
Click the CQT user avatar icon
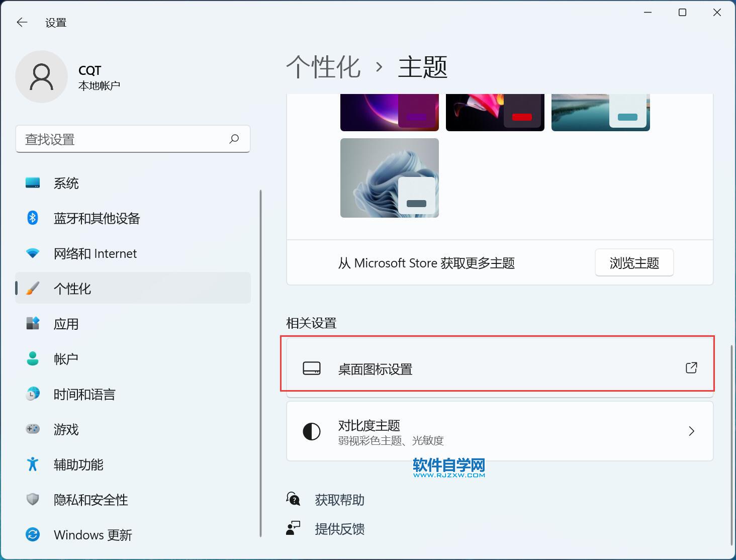coord(41,76)
